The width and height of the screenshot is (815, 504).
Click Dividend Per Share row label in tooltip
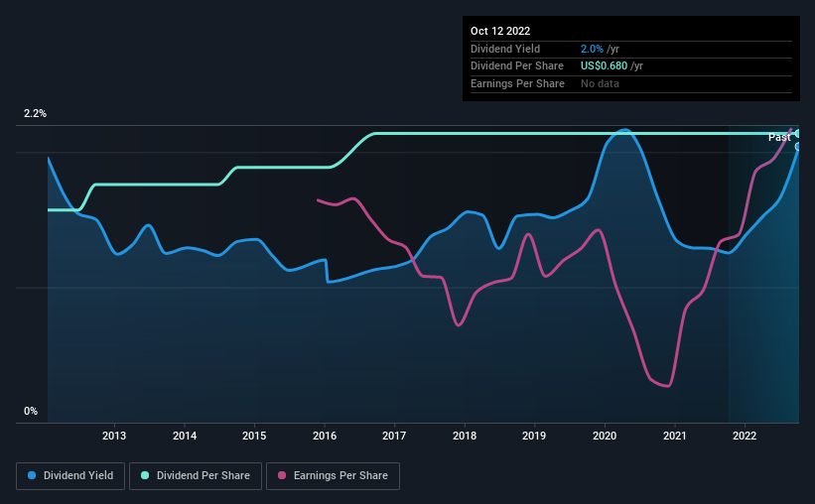point(516,66)
